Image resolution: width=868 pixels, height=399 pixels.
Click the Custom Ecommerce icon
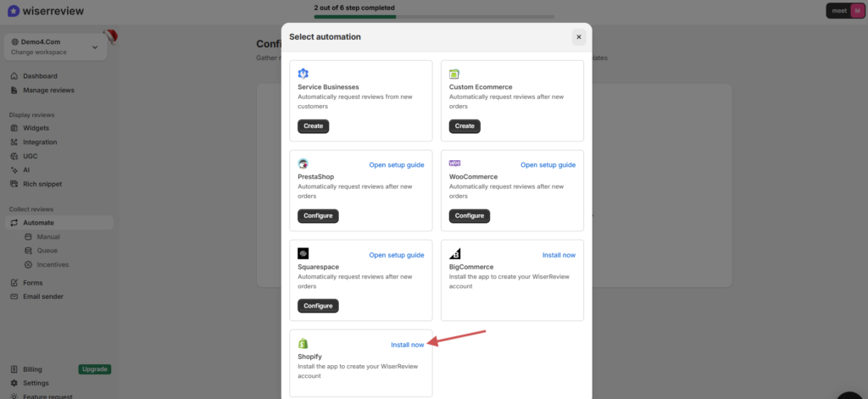coord(455,74)
